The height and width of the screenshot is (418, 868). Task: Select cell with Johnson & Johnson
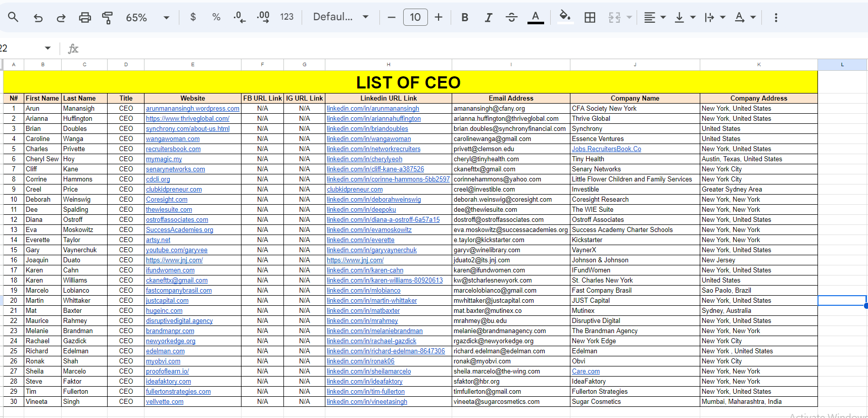(635, 260)
